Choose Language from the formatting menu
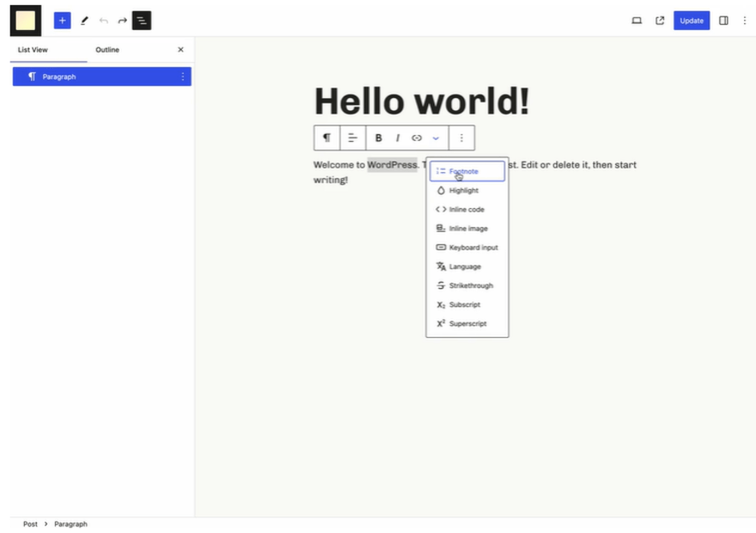This screenshot has width=756, height=533. pos(467,266)
